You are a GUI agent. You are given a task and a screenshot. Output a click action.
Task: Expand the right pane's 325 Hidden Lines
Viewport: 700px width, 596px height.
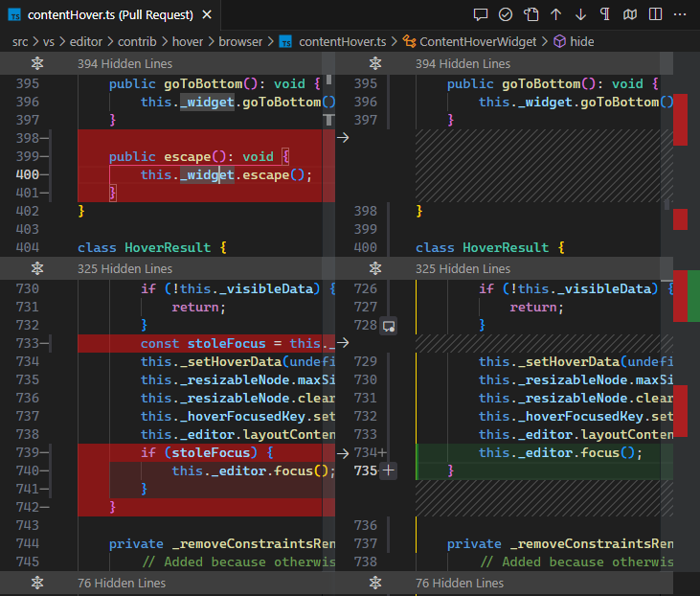click(463, 269)
